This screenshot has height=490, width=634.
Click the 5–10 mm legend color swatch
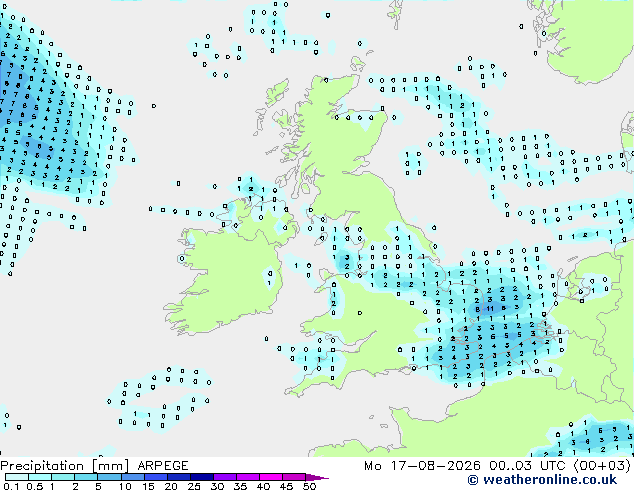coord(109,477)
